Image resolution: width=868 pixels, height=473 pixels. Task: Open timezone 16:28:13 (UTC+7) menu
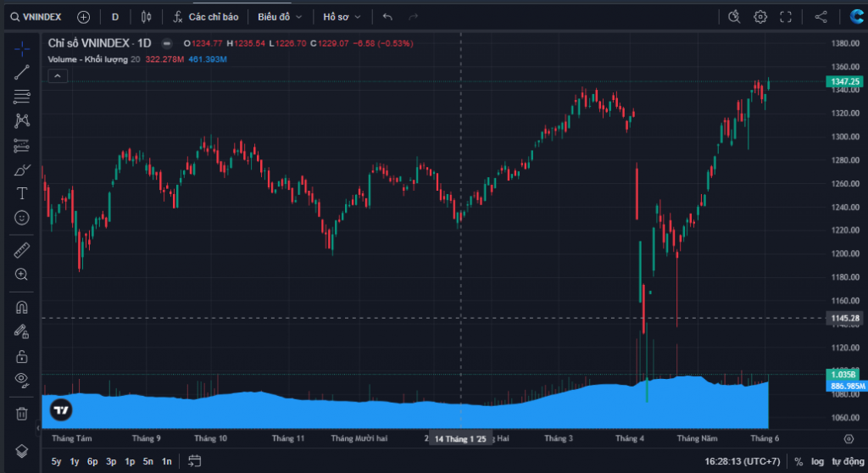coord(742,461)
